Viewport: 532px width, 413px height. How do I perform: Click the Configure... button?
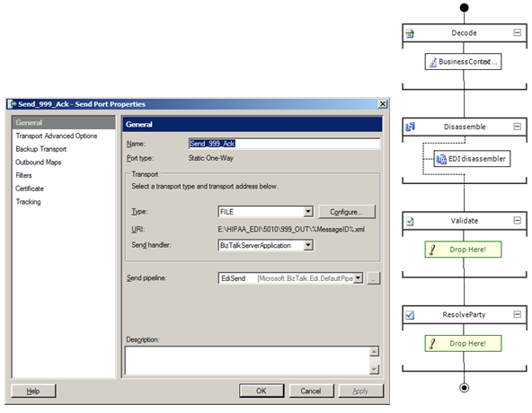[347, 212]
